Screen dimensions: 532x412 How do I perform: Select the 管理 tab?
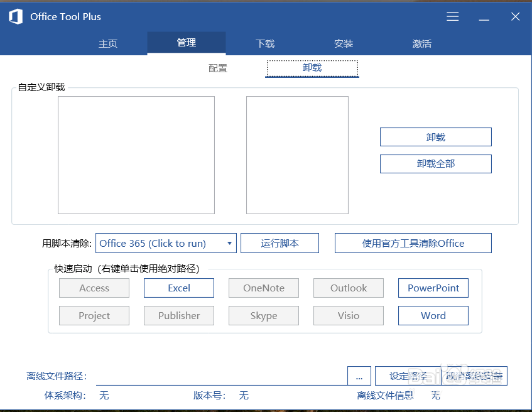click(187, 43)
